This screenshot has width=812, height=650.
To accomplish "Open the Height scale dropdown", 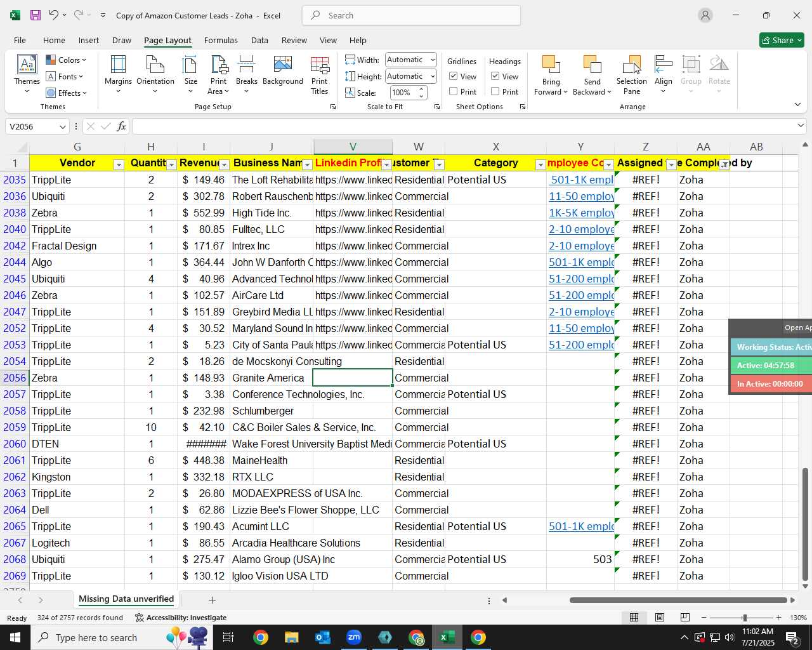I will [x=433, y=76].
